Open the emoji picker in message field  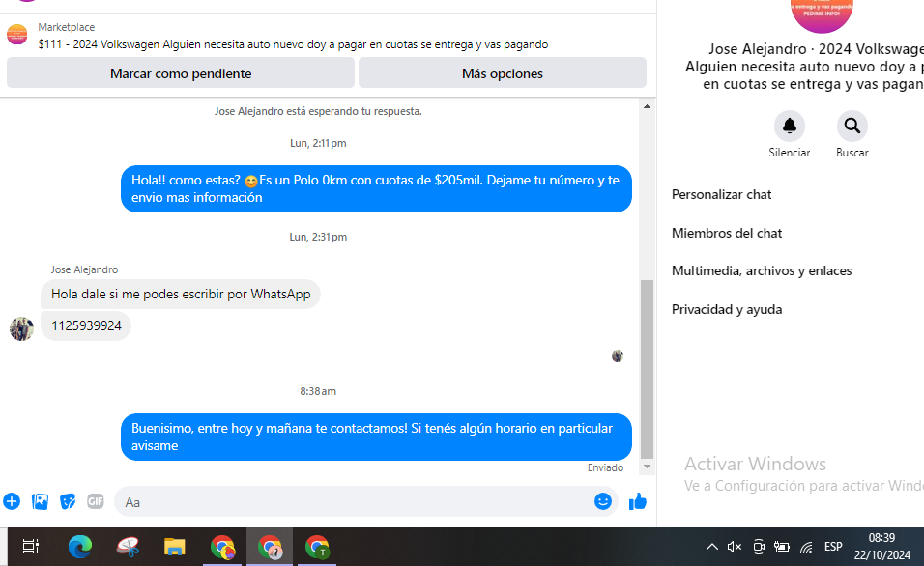602,501
